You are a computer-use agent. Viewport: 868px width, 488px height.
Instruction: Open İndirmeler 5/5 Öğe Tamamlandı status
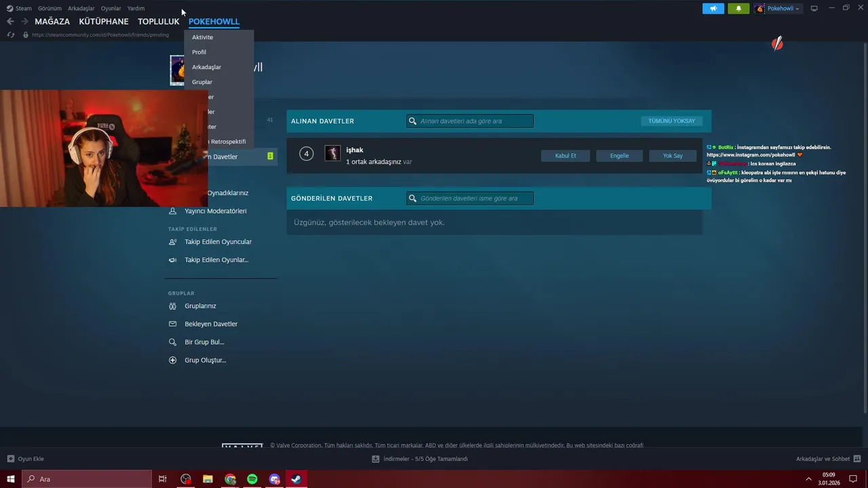tap(426, 459)
